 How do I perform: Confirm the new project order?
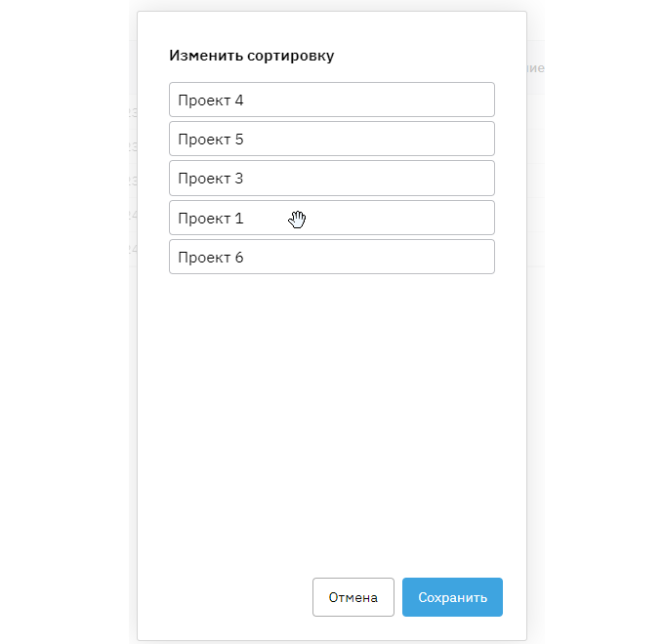452,597
